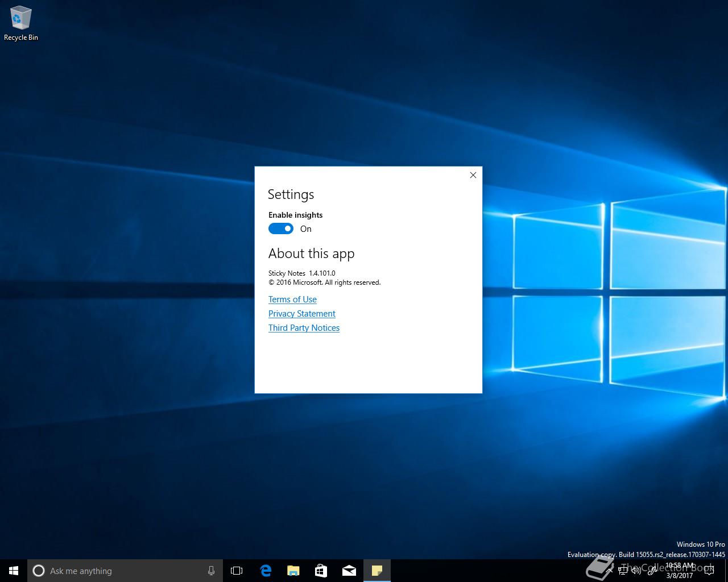728x582 pixels.
Task: Open the Terms of Use link
Action: (x=292, y=300)
